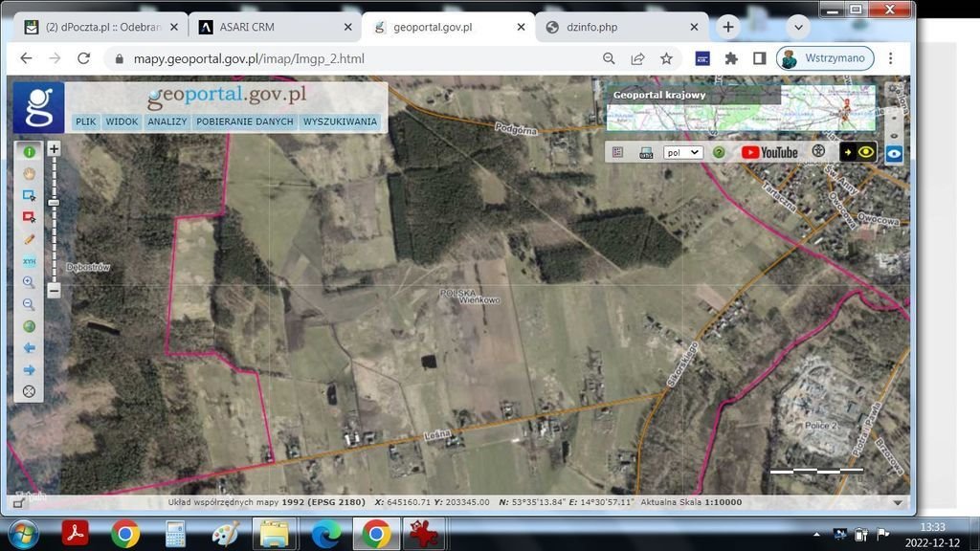Click the pencil drawing tool

(x=29, y=239)
